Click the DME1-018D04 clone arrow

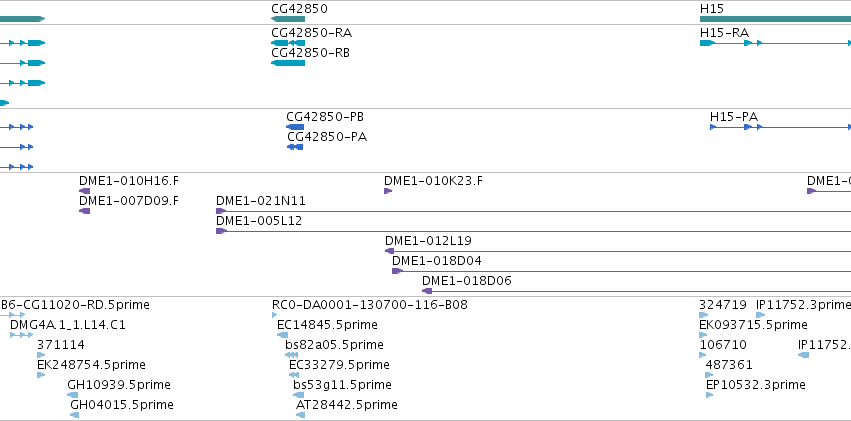(621, 271)
